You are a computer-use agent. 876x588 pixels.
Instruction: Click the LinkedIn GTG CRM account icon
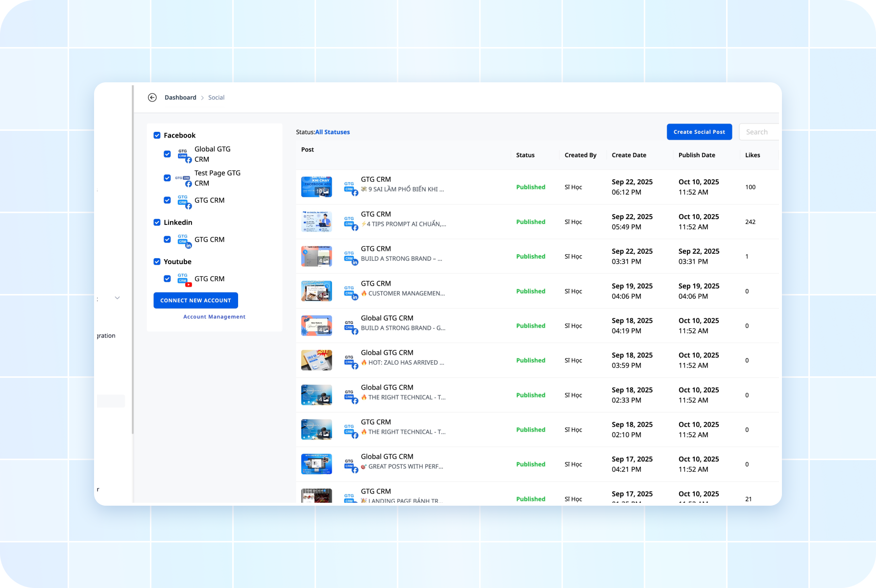click(184, 240)
